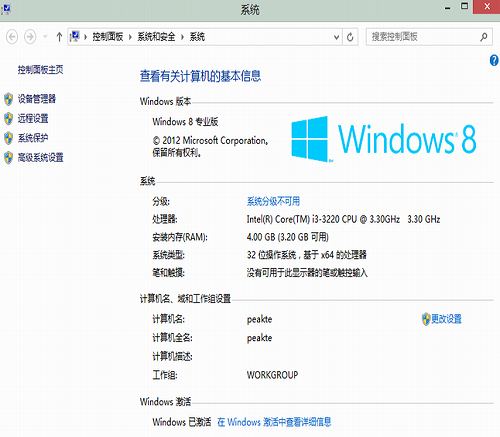Select RAM value 4.00 GB (3.20 GB 可用)

click(x=288, y=237)
